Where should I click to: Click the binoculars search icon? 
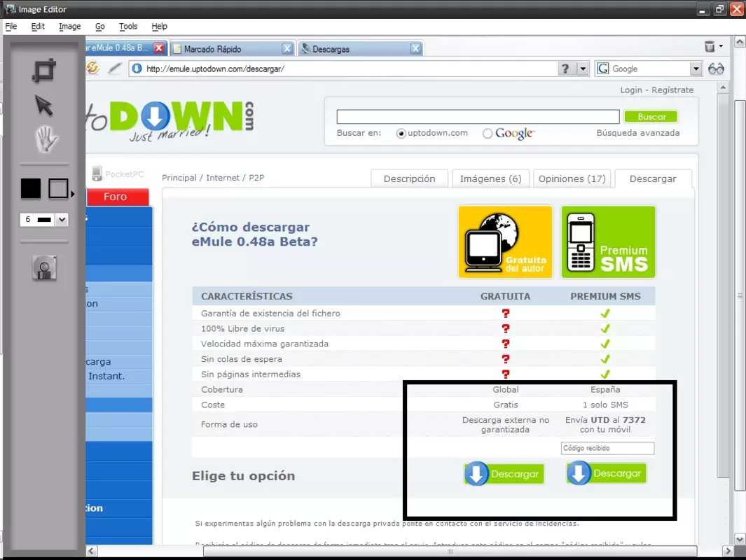pyautogui.click(x=716, y=69)
